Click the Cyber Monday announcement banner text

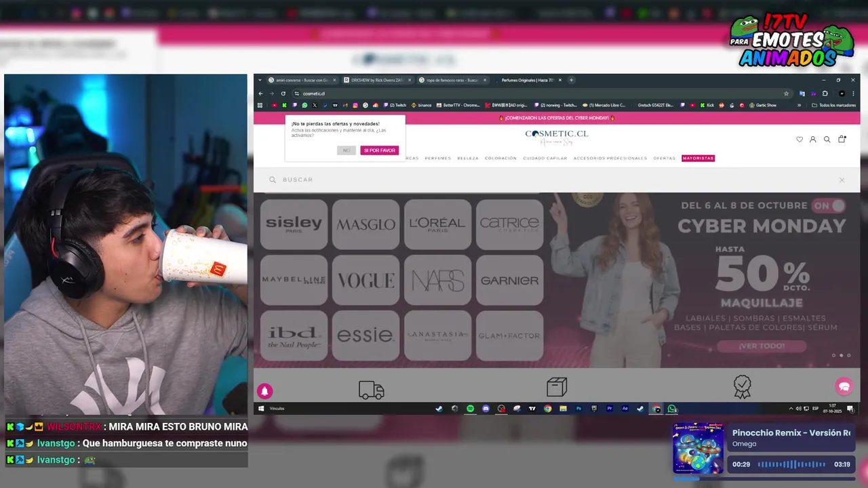557,118
